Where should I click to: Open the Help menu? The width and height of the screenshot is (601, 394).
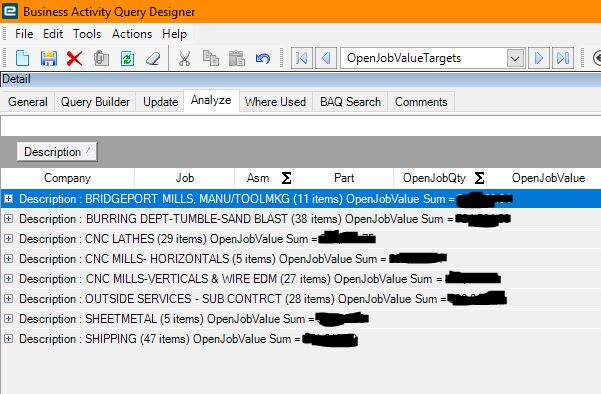coord(174,34)
